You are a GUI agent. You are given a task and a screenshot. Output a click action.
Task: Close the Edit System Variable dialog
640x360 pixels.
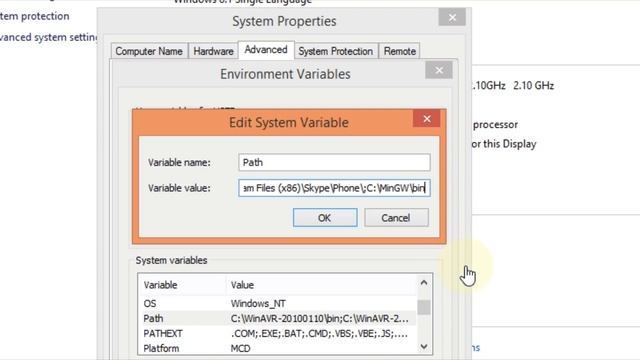[x=427, y=119]
